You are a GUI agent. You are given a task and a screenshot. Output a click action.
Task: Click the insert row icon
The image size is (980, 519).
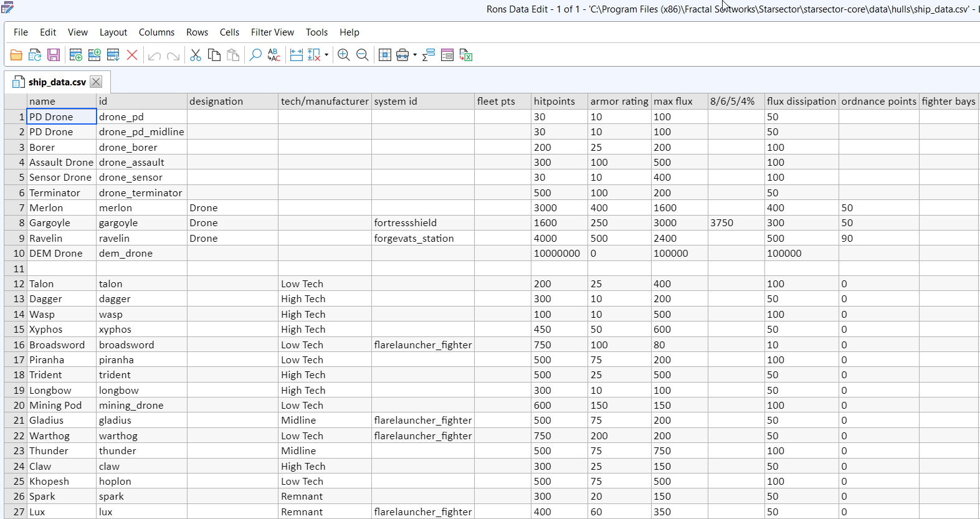76,55
